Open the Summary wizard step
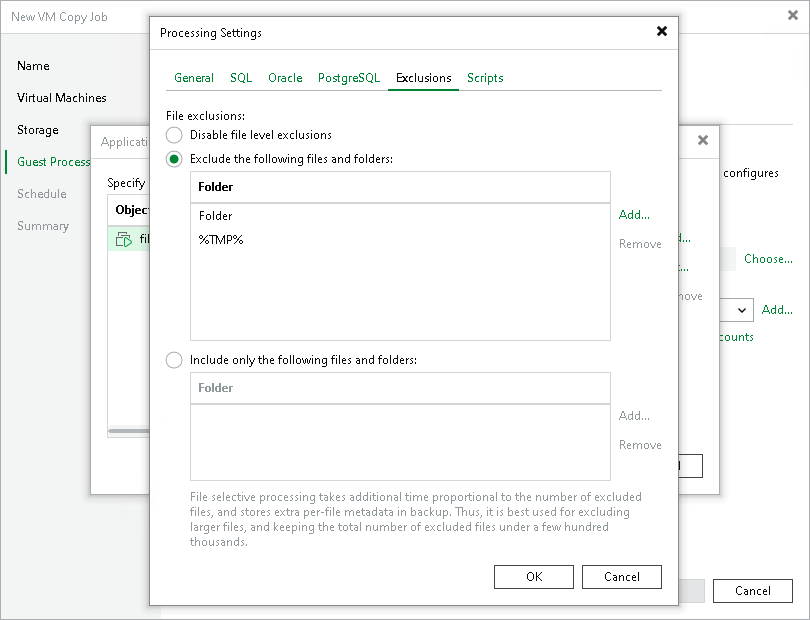 pos(43,225)
